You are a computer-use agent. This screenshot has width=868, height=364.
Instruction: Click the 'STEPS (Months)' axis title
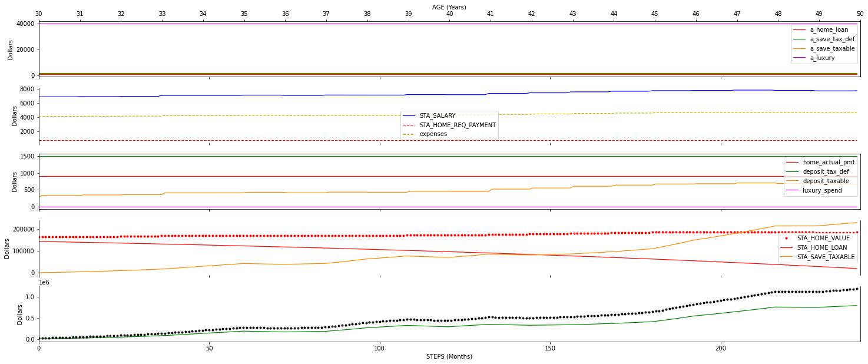coord(449,356)
